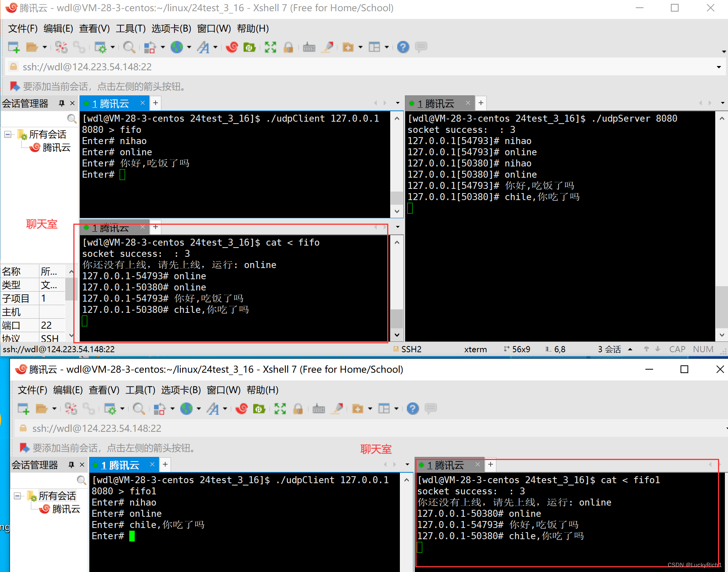Open address bar dropdown in top window

(719, 67)
